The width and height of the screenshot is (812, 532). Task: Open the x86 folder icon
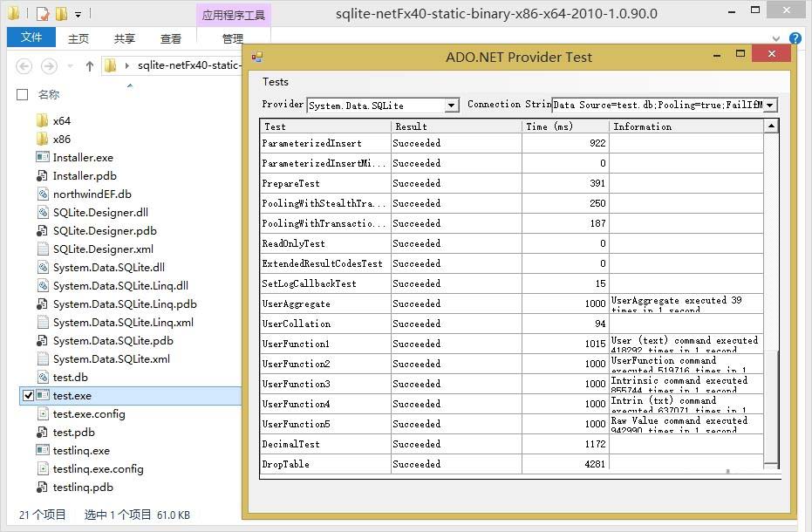coord(43,139)
